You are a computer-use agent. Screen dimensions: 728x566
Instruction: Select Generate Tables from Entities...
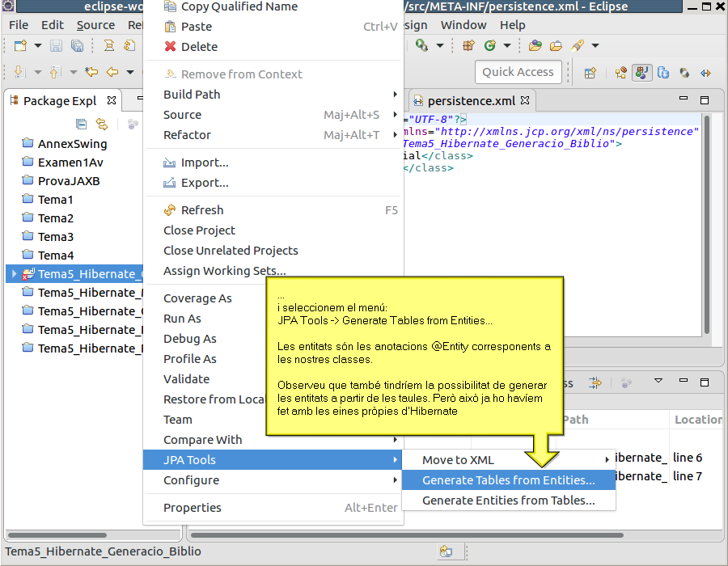pyautogui.click(x=509, y=480)
